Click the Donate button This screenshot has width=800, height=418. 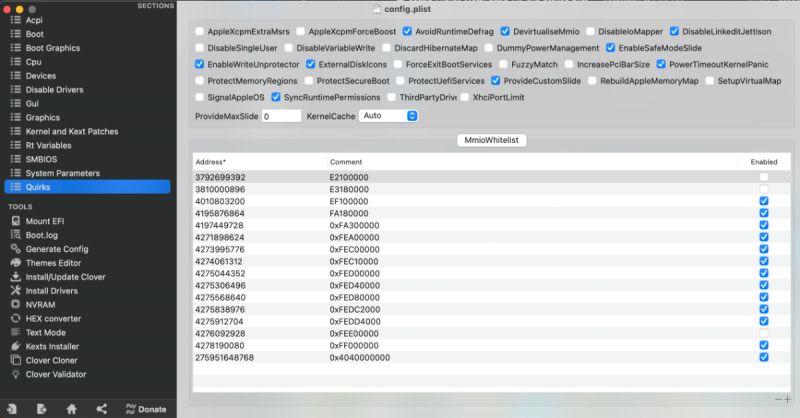point(146,409)
